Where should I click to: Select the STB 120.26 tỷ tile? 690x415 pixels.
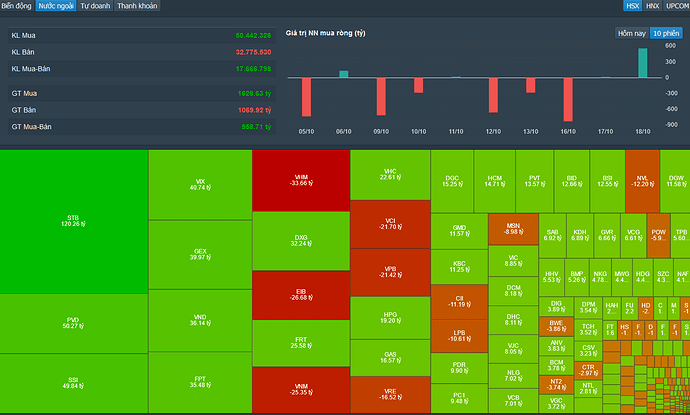coord(73,221)
